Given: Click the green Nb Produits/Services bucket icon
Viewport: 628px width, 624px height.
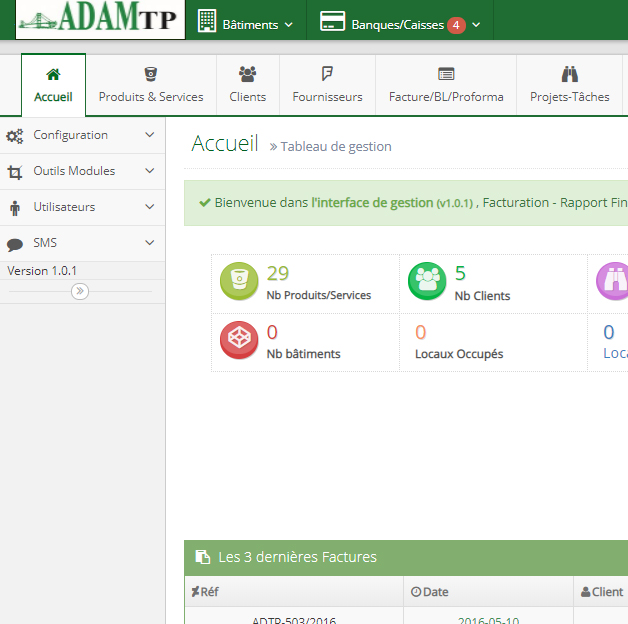Looking at the screenshot, I should click(239, 283).
